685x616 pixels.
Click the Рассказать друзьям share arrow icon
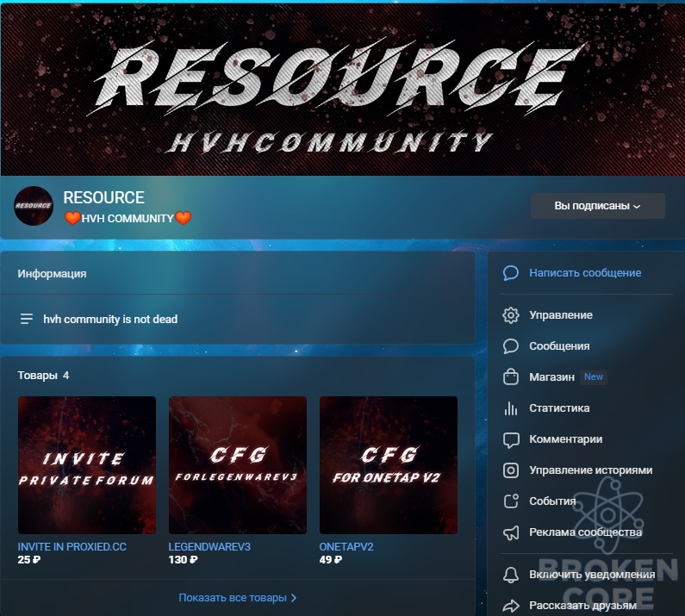point(511,606)
